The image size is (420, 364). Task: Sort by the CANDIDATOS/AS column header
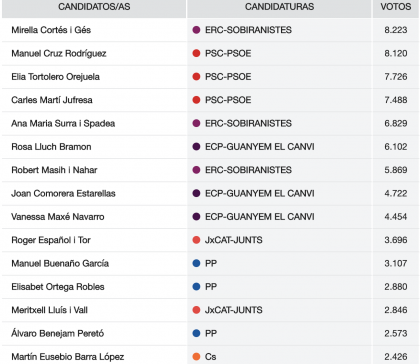click(x=94, y=7)
